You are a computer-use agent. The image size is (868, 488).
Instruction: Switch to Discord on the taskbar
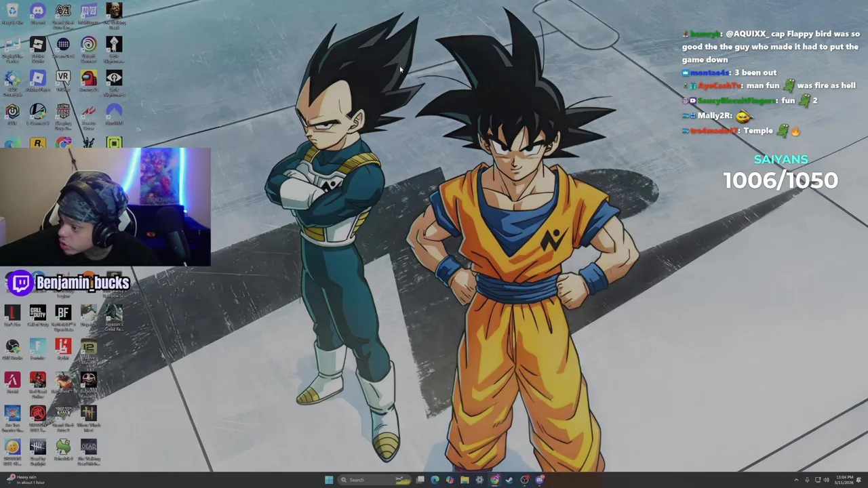coord(540,480)
